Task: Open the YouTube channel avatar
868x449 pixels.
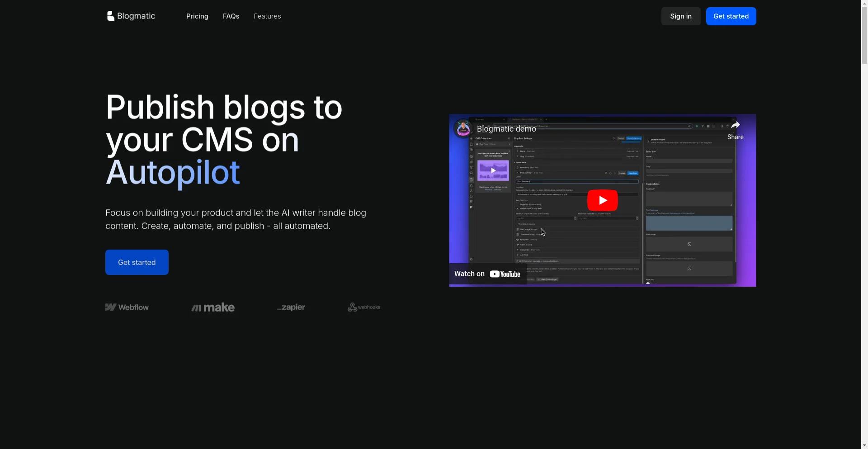Action: (463, 129)
